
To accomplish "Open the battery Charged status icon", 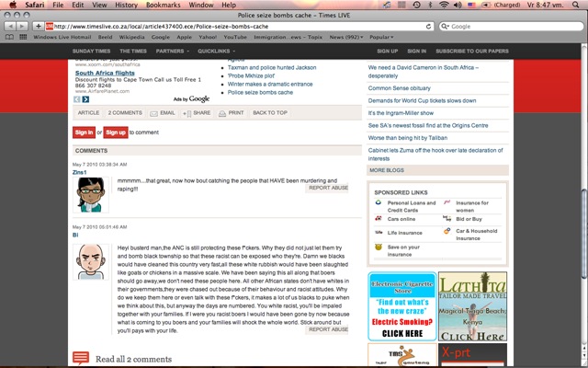I will coord(502,5).
